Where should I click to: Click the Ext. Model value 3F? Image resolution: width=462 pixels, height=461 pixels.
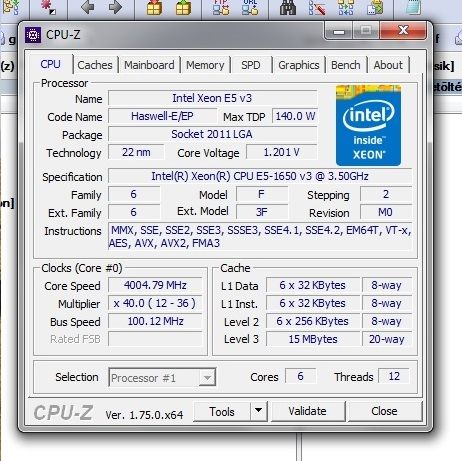(262, 212)
